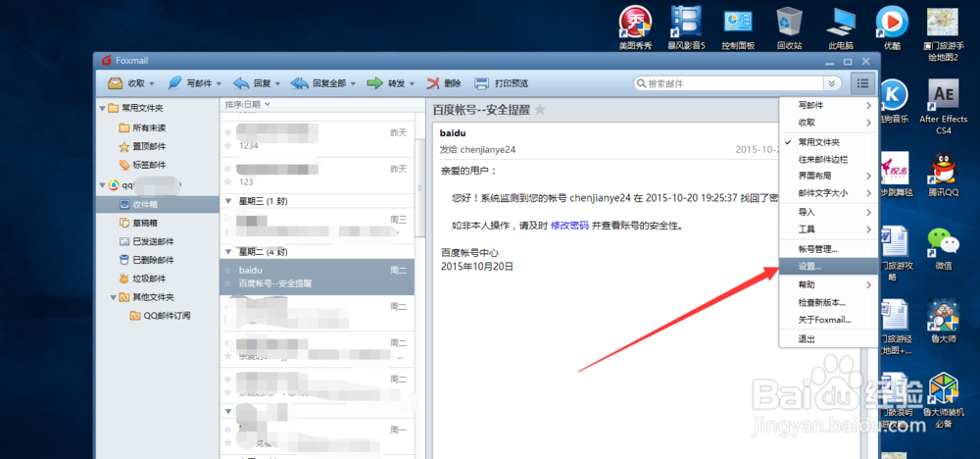
Task: Open 鲁大师装机必备 desktop icon
Action: pos(943,400)
